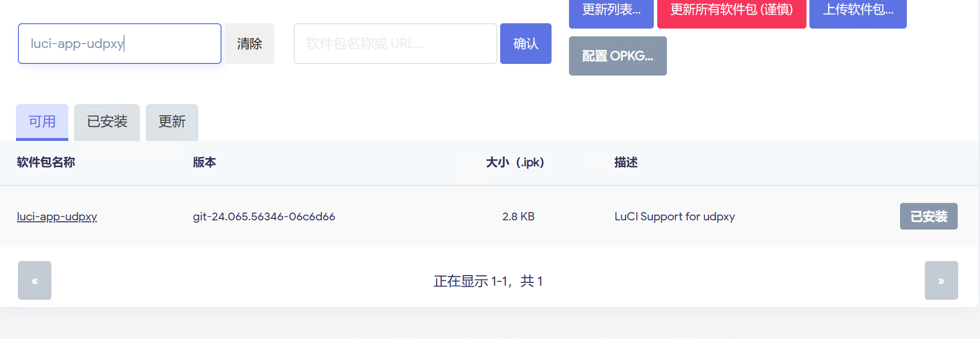
Task: Go to previous page with « button
Action: tap(34, 280)
